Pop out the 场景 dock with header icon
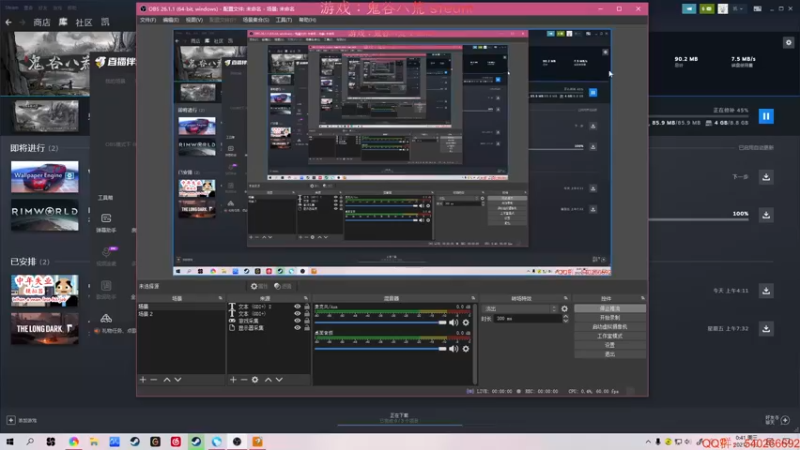The width and height of the screenshot is (800, 450). (220, 298)
